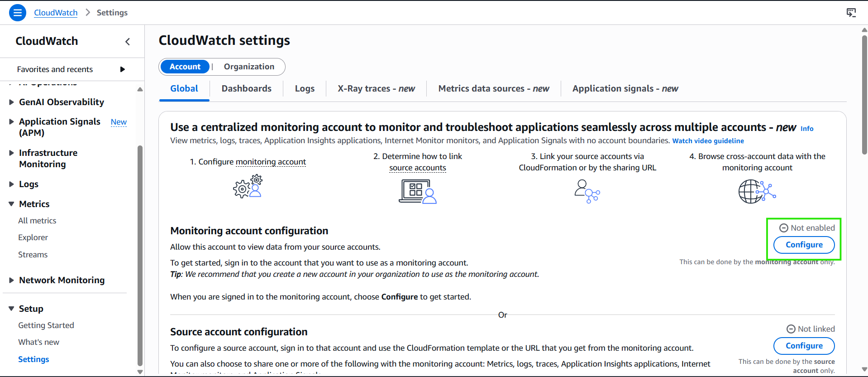
Task: Open Application signals tab
Action: (625, 89)
